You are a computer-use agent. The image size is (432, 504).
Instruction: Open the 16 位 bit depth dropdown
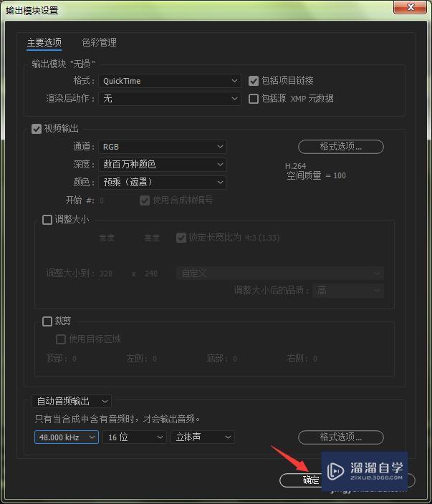pos(135,437)
